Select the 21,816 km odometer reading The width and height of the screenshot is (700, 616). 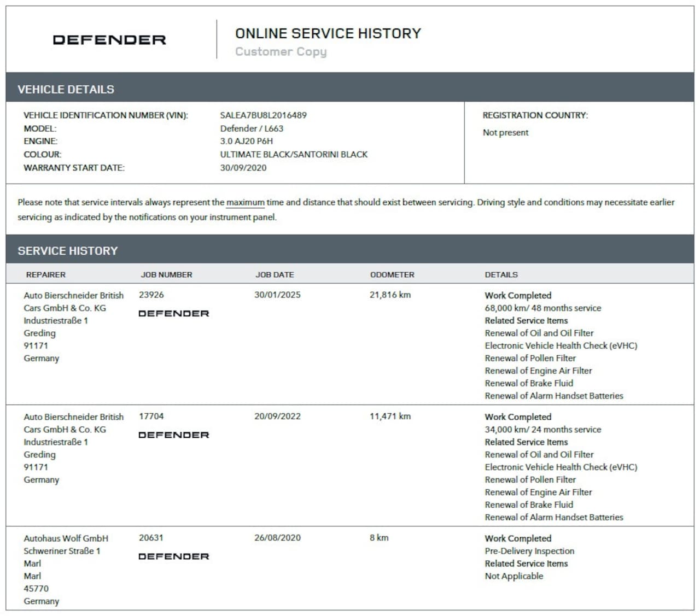(390, 295)
